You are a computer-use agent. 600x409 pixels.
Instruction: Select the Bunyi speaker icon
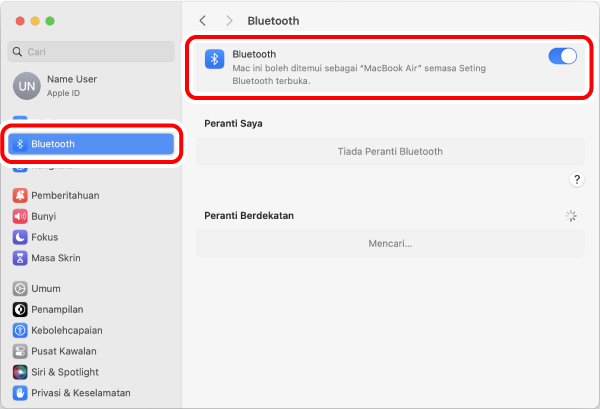(20, 216)
